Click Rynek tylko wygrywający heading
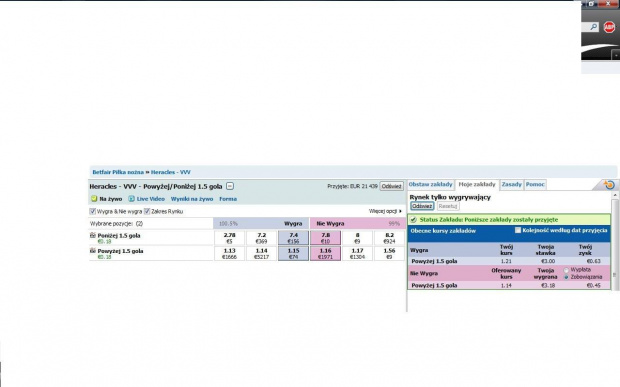Image resolution: width=620 pixels, height=387 pixels. pos(450,197)
